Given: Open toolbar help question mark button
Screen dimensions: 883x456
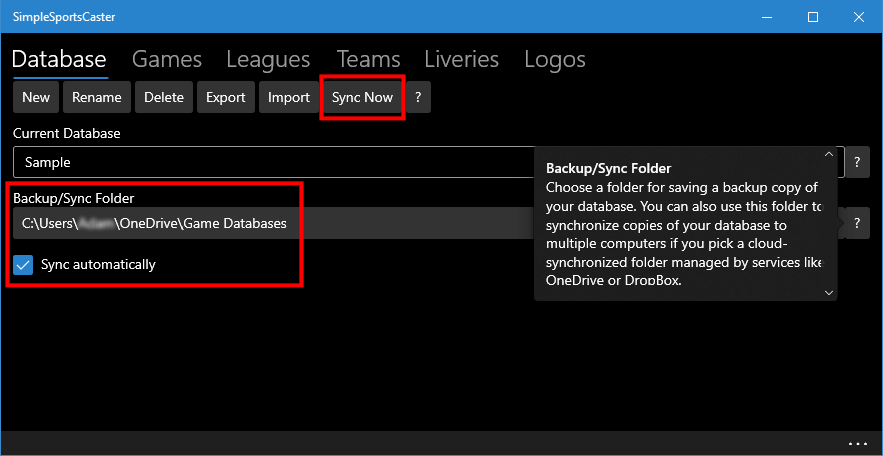Looking at the screenshot, I should [418, 97].
